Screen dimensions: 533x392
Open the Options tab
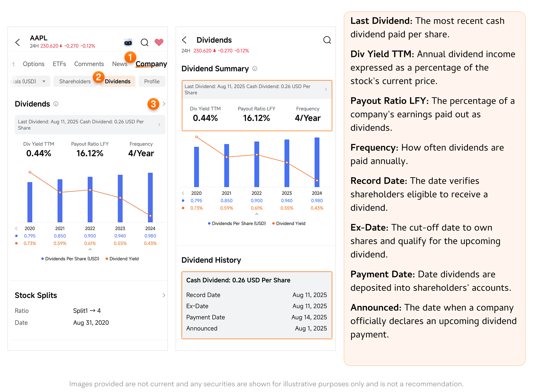click(x=34, y=64)
